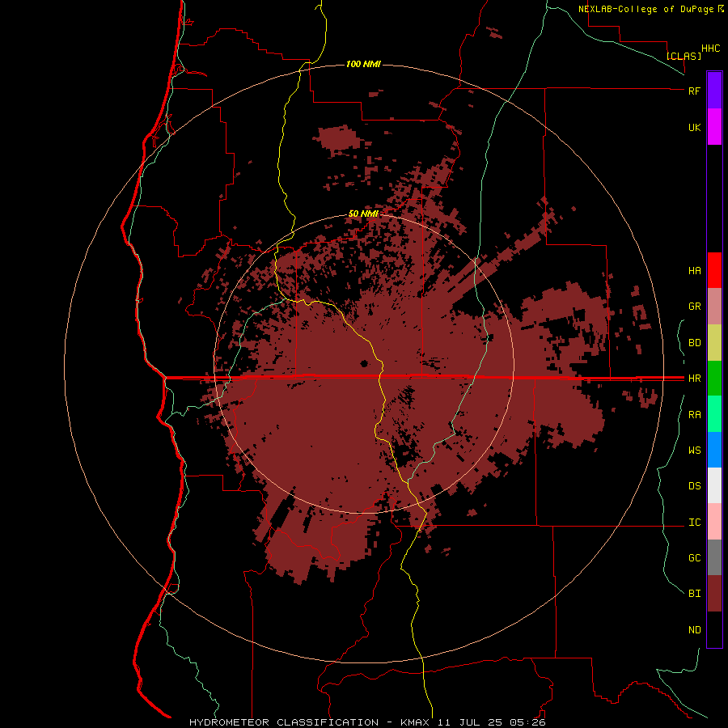Click the RF purple legend swatch
This screenshot has height=728, width=728.
pos(714,91)
